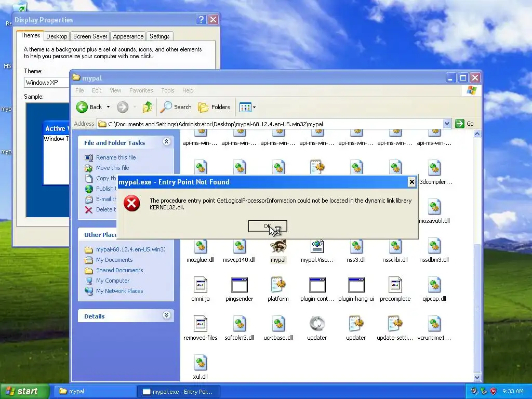
Task: Click the green Up folder icon
Action: (x=147, y=107)
